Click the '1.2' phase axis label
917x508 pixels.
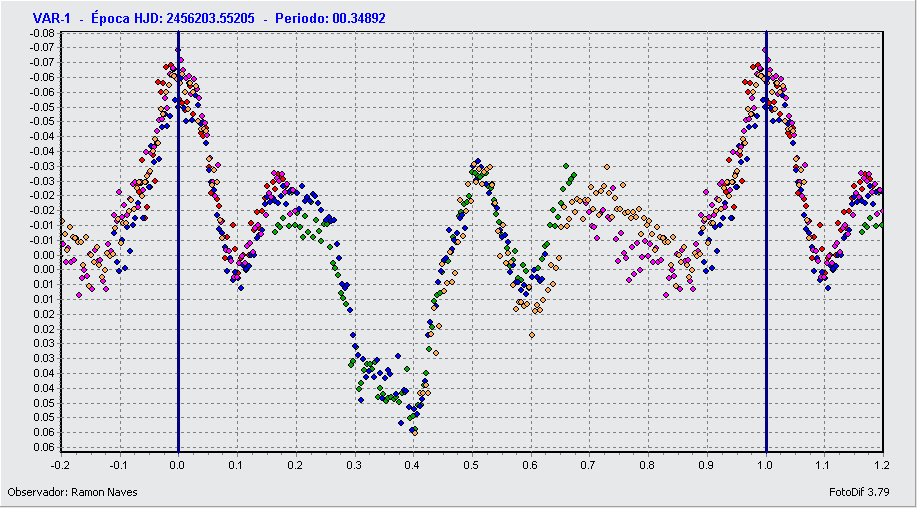coord(882,465)
